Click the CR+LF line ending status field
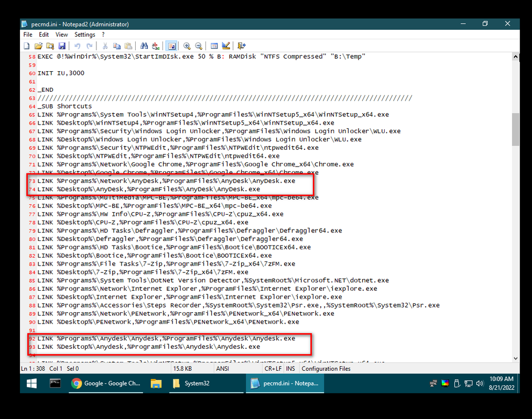 click(x=273, y=369)
